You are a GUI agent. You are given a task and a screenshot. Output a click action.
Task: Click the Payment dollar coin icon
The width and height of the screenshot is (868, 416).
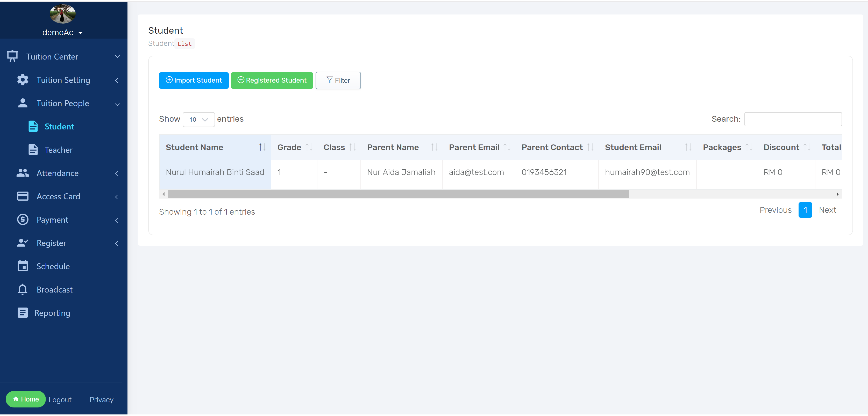tap(23, 220)
